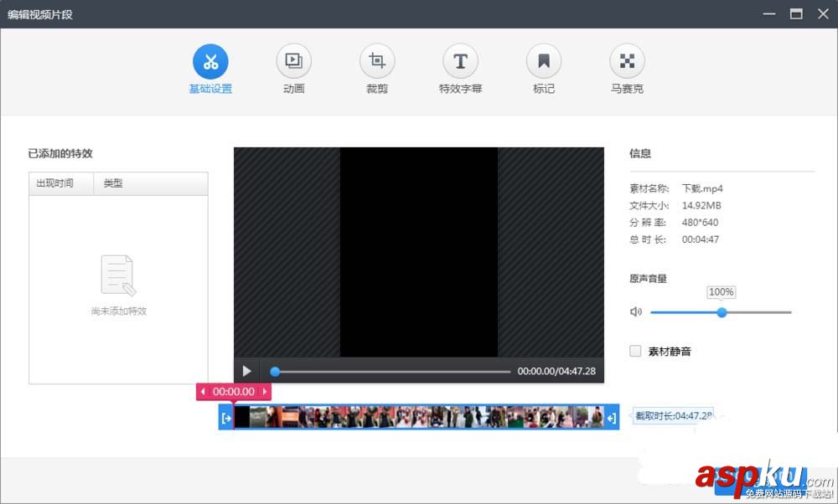Image resolution: width=838 pixels, height=504 pixels.
Task: Enable the 素材静音 mute checkbox
Action: 634,351
